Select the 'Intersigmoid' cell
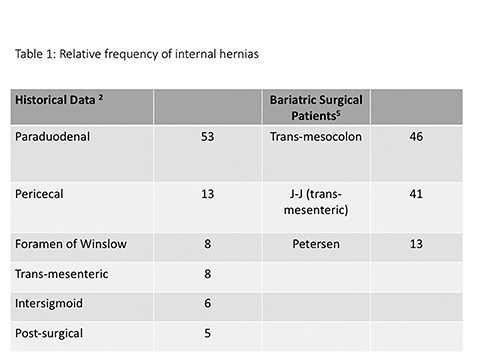The width and height of the screenshot is (480, 360). [82, 307]
